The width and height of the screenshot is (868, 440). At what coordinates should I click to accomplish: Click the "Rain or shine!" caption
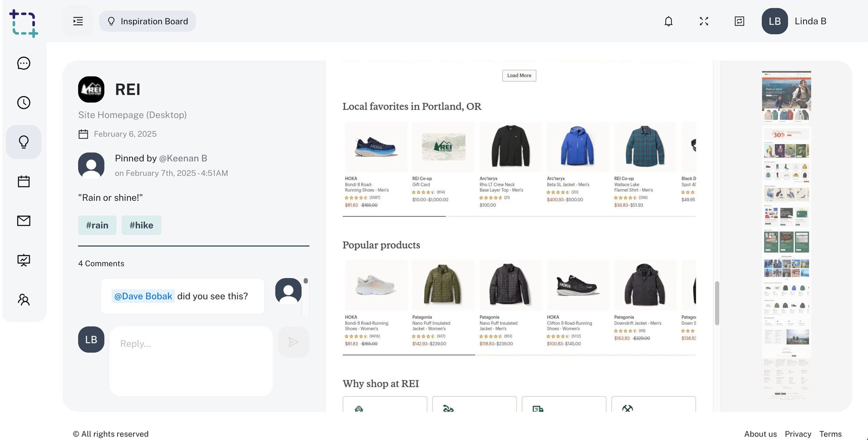pos(110,198)
